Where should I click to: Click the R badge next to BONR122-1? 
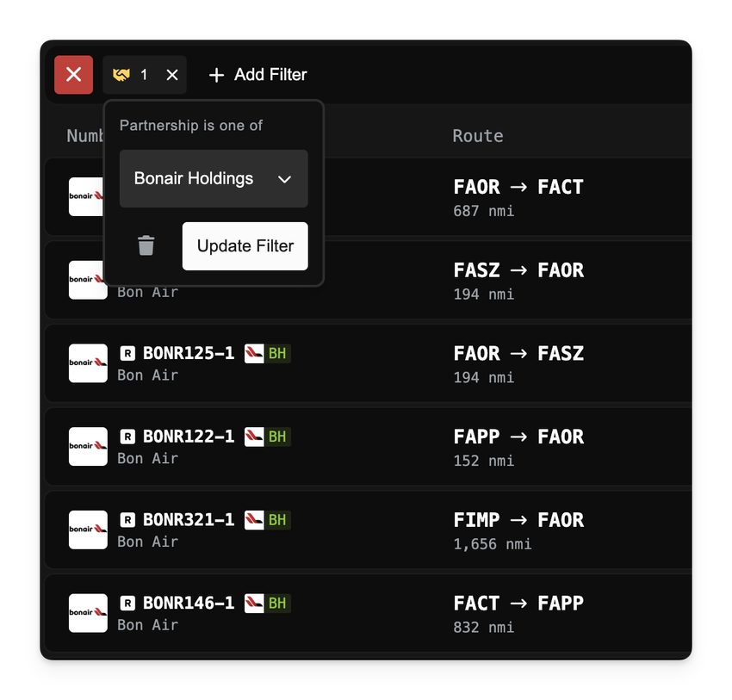click(x=127, y=437)
